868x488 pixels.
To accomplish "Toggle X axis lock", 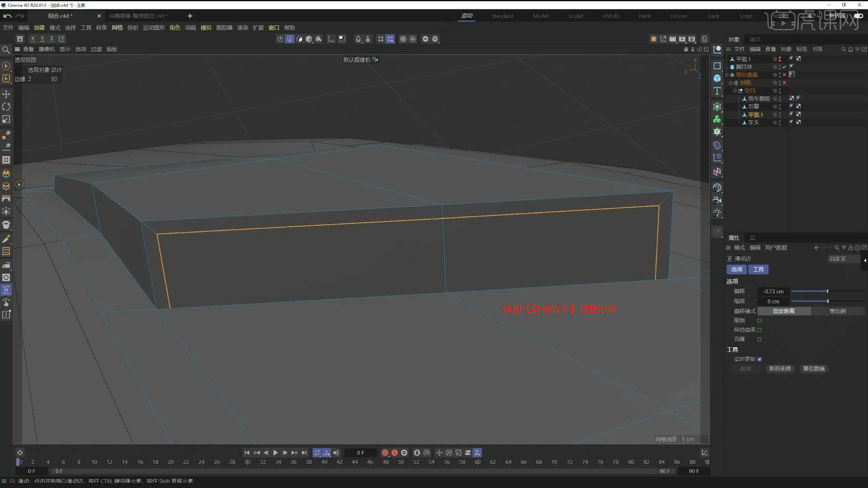I will pyautogui.click(x=33, y=39).
